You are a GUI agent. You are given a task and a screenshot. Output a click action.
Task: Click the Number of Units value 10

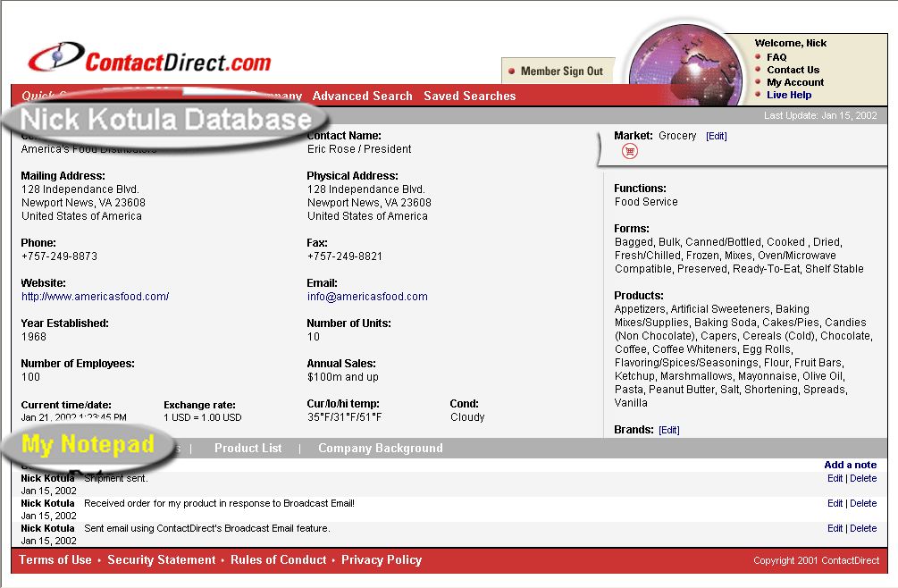(x=314, y=337)
